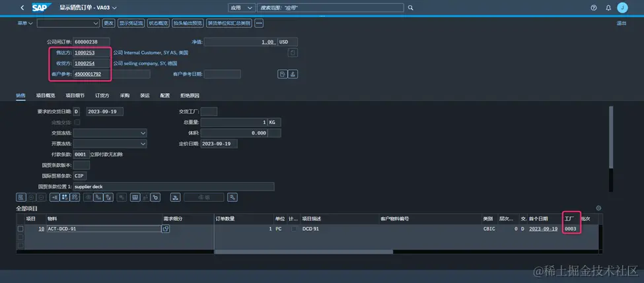This screenshot has height=283, width=644.
Task: Select the row checkbox for item 10
Action: (x=20, y=229)
